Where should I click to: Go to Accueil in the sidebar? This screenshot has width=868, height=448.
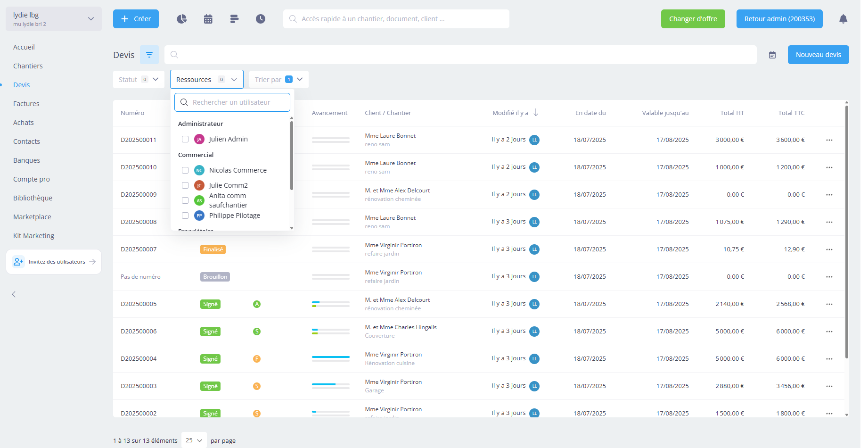(24, 47)
